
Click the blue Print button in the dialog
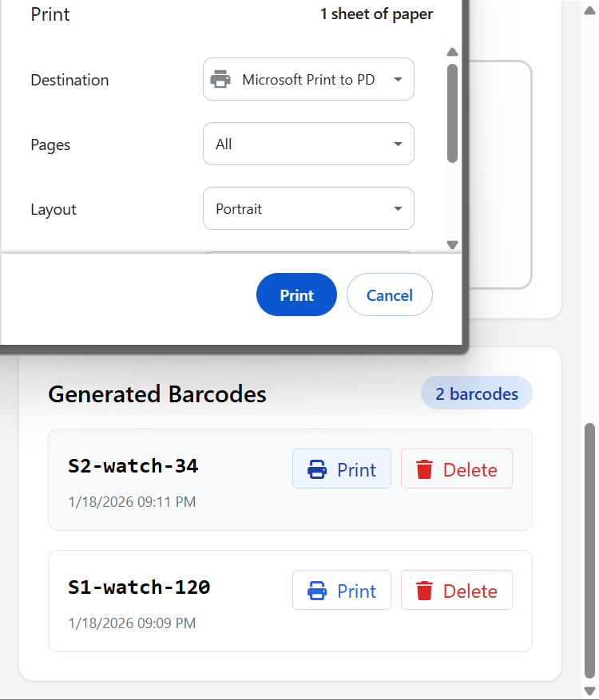coord(296,295)
